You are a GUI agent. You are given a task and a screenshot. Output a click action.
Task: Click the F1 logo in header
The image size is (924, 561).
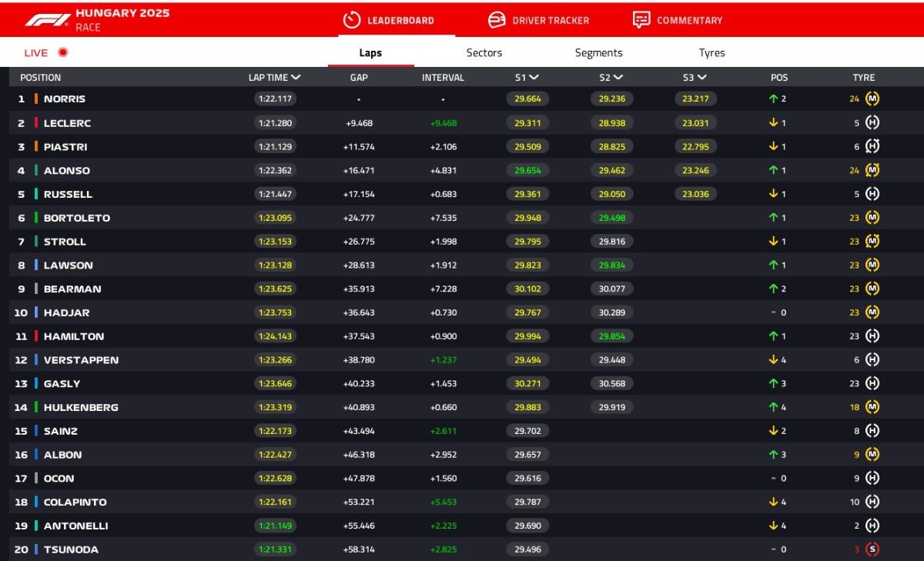[x=48, y=20]
